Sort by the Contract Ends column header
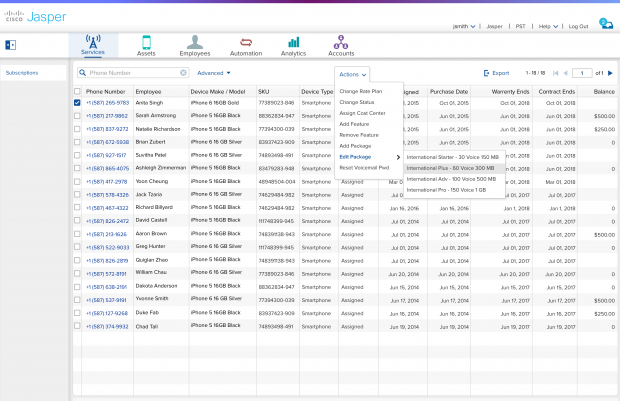 click(557, 91)
